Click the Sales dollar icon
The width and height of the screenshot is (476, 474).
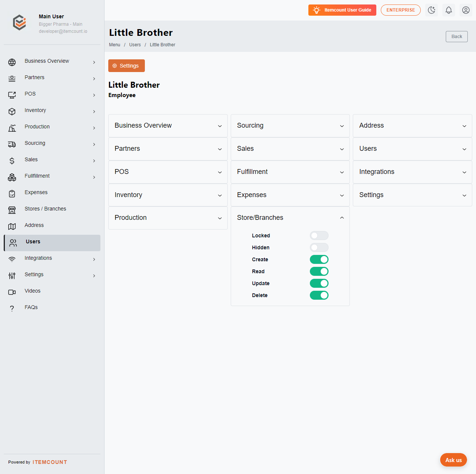[12, 161]
